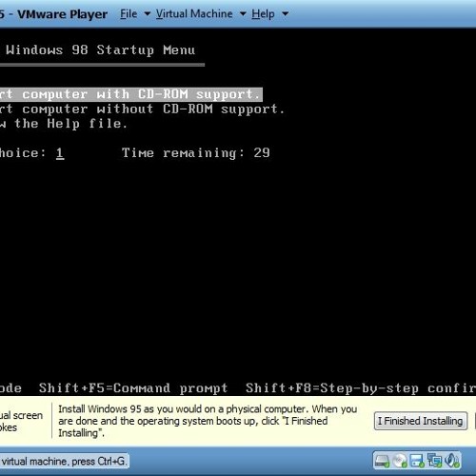Open the Virtual Machine menu
The image size is (476, 476).
click(x=194, y=14)
